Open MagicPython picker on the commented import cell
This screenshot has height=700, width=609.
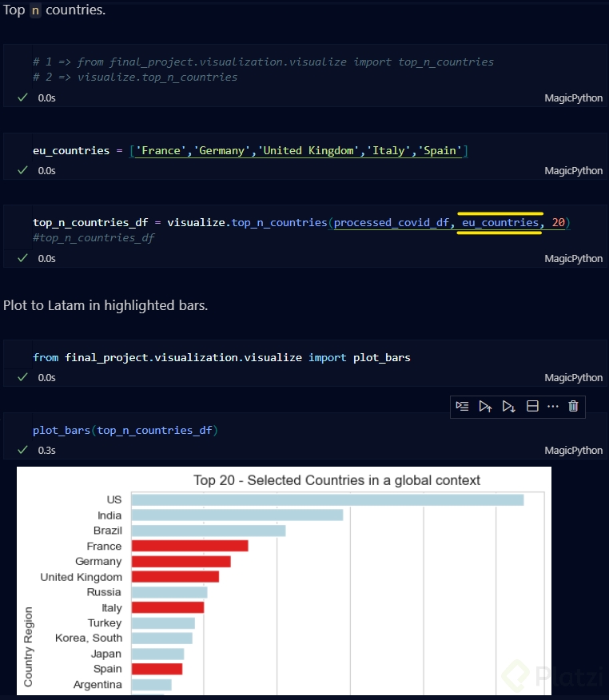coord(573,98)
